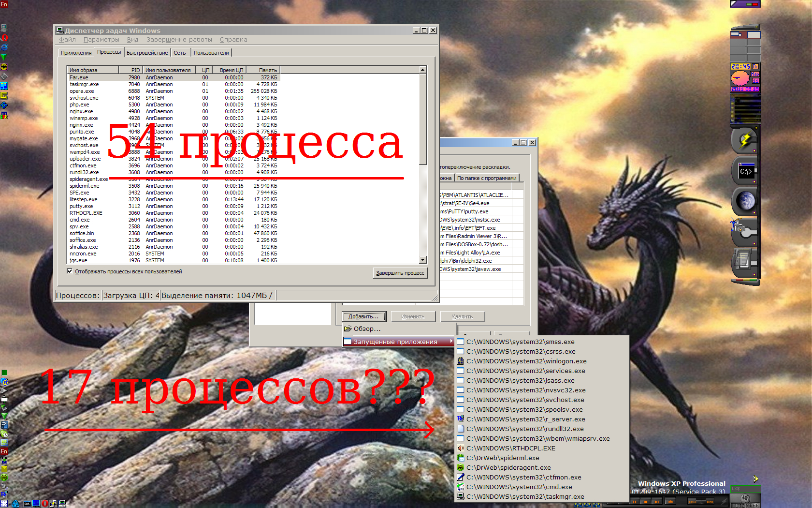Screen dimensions: 812x508
Task: Click the Изменить button
Action: 413,316
